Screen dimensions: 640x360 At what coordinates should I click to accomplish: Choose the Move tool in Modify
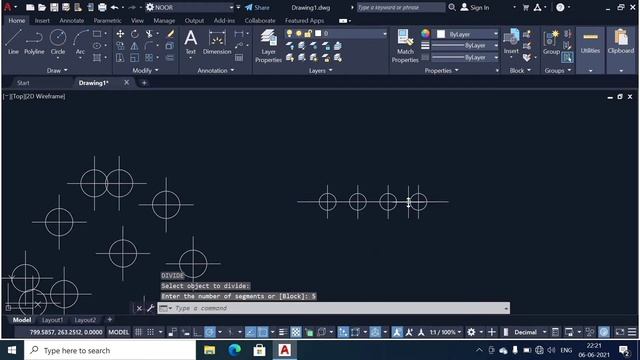pyautogui.click(x=120, y=34)
